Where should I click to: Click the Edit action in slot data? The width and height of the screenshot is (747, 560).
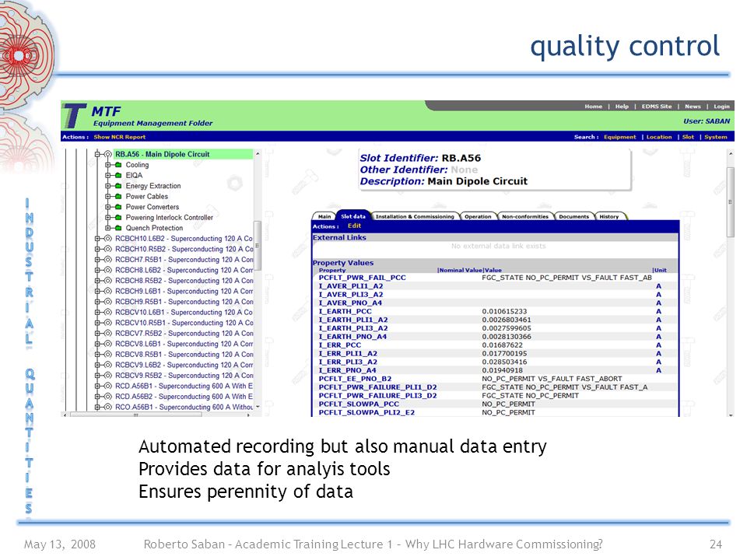pos(354,226)
